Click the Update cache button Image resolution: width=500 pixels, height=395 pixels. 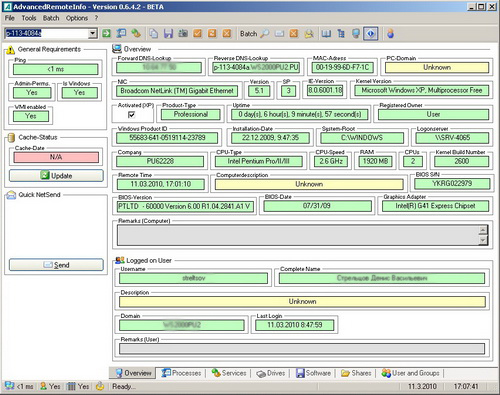pyautogui.click(x=56, y=176)
